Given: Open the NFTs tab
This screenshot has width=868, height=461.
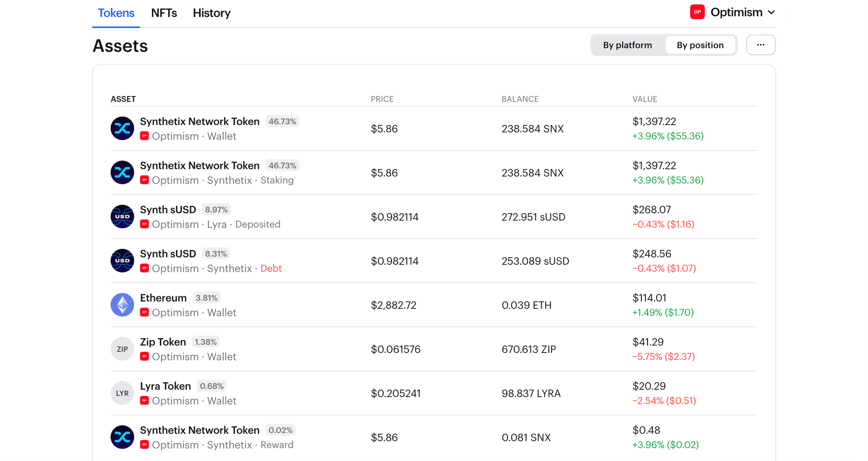Looking at the screenshot, I should click(164, 13).
